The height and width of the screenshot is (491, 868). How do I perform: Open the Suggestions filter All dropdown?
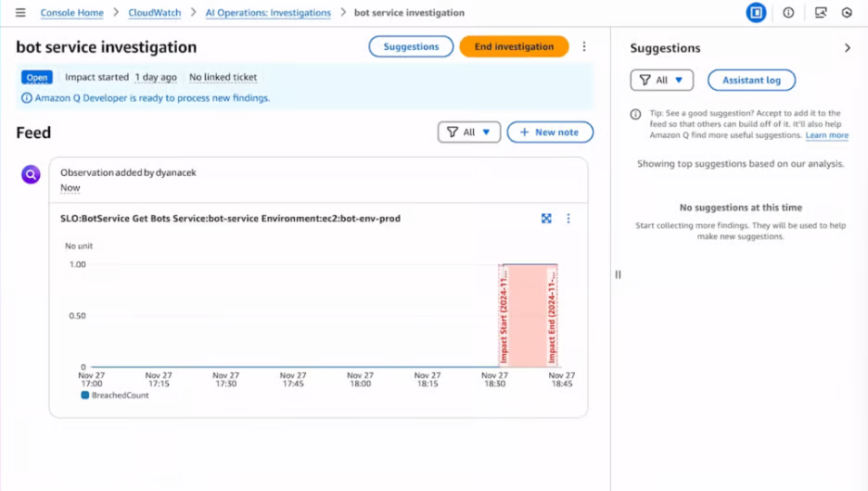[x=661, y=81]
